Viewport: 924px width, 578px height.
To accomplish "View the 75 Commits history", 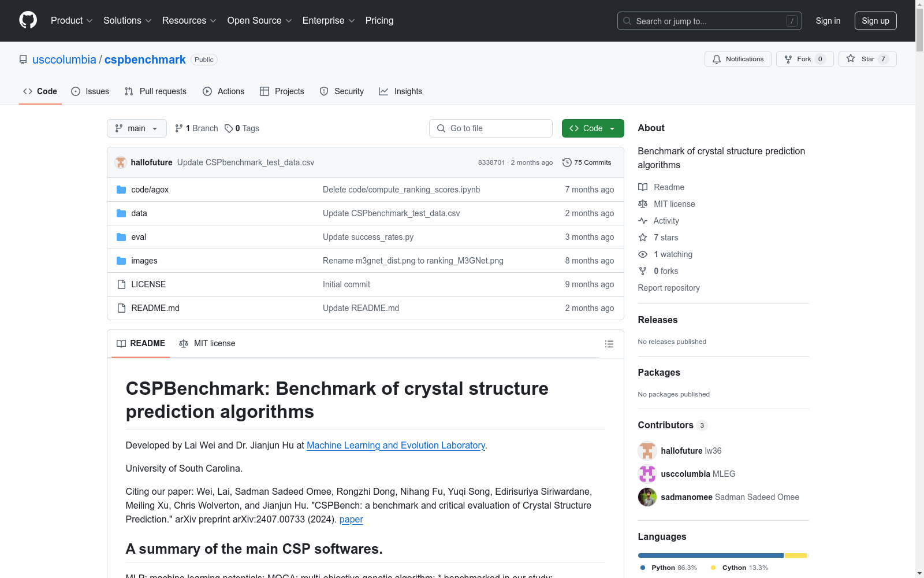I will tap(587, 162).
